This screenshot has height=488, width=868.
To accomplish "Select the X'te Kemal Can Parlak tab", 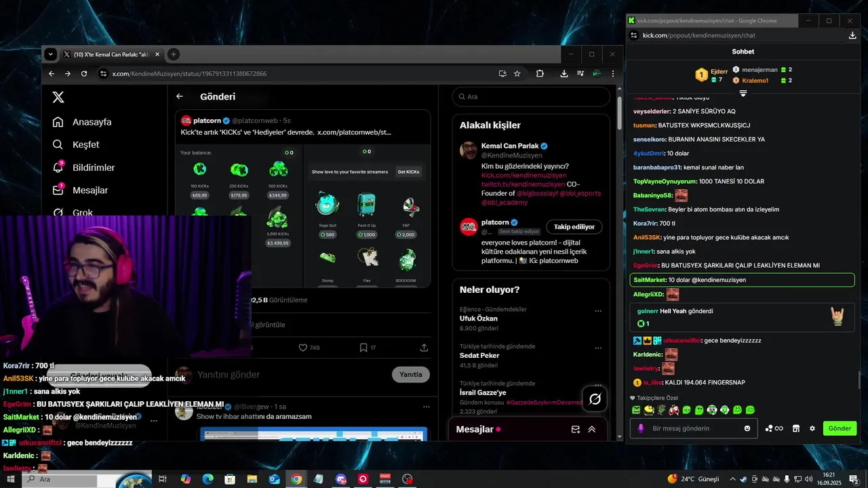I will click(111, 54).
